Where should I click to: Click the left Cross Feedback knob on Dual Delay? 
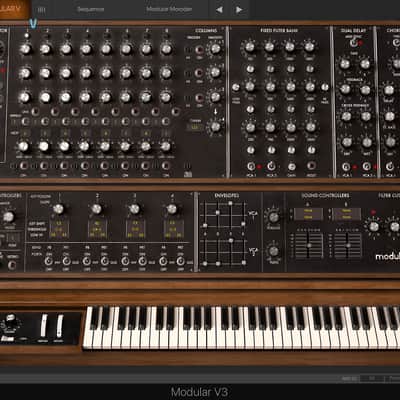[x=346, y=116]
